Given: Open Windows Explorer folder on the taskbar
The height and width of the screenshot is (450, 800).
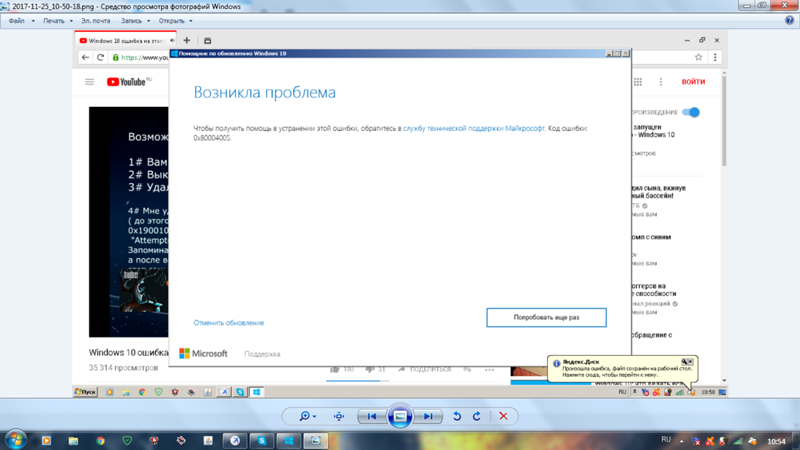Looking at the screenshot, I should tap(73, 440).
